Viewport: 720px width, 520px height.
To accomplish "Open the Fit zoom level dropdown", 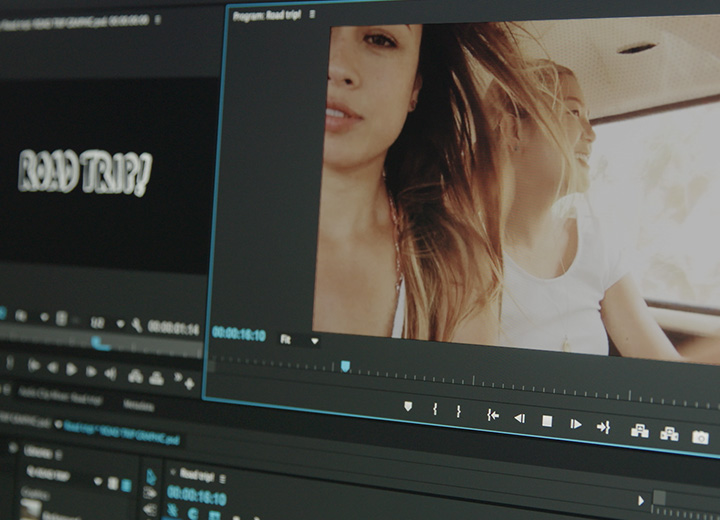I will [299, 340].
